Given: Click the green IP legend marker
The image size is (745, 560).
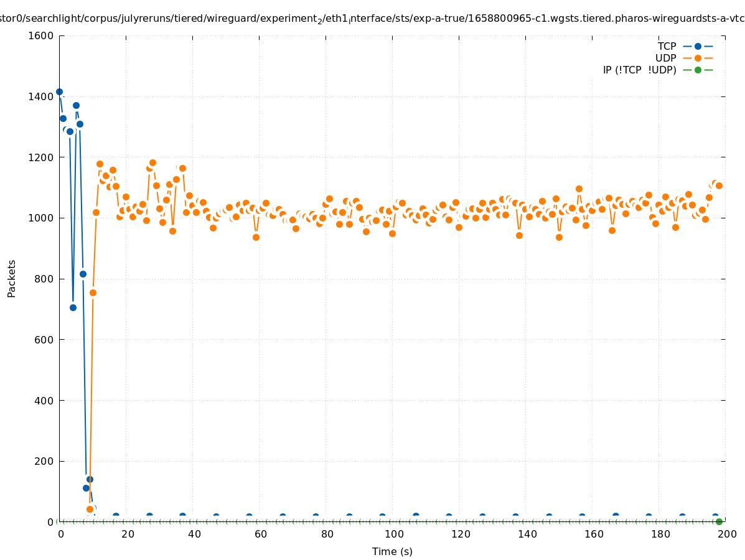Looking at the screenshot, I should (698, 70).
